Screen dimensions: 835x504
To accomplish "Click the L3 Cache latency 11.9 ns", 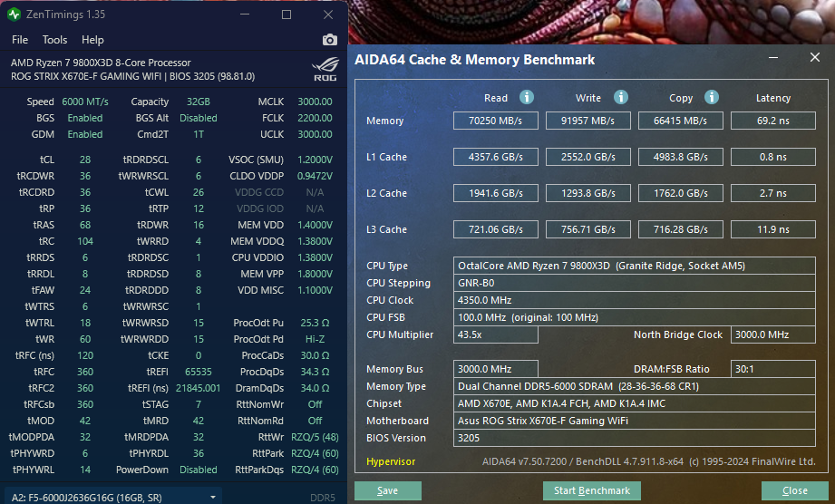I will click(x=773, y=229).
